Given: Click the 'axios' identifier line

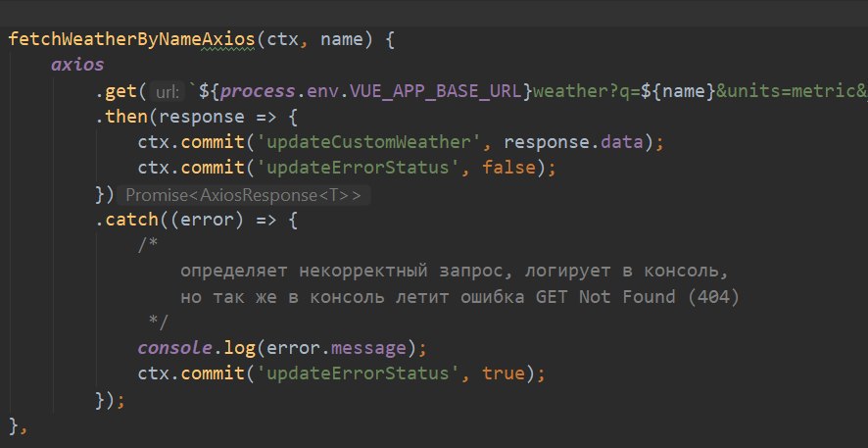Looking at the screenshot, I should pos(77,65).
